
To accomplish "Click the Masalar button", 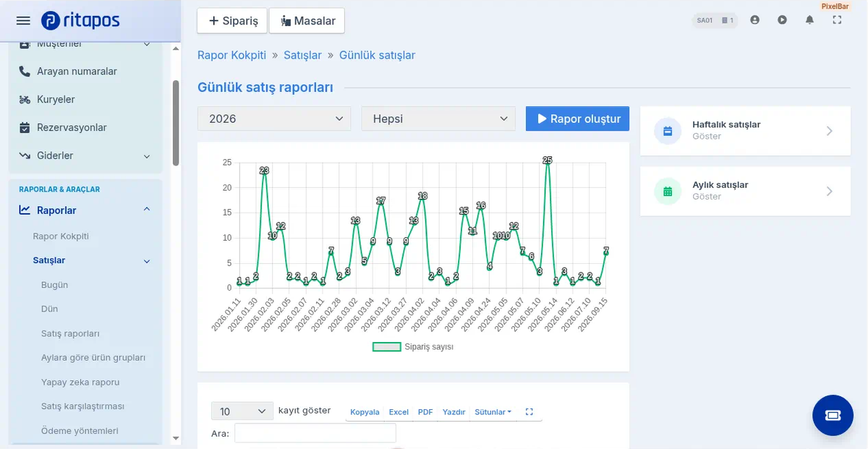I will pyautogui.click(x=307, y=21).
